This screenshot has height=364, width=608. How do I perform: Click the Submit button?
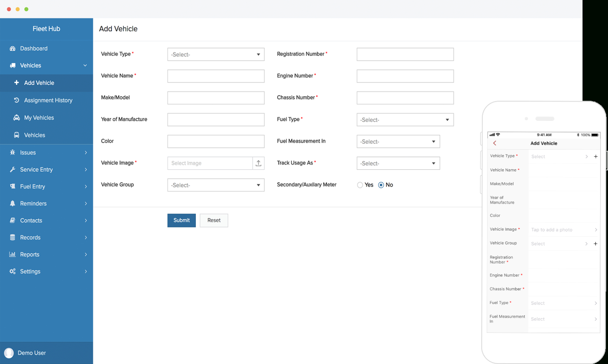[181, 220]
